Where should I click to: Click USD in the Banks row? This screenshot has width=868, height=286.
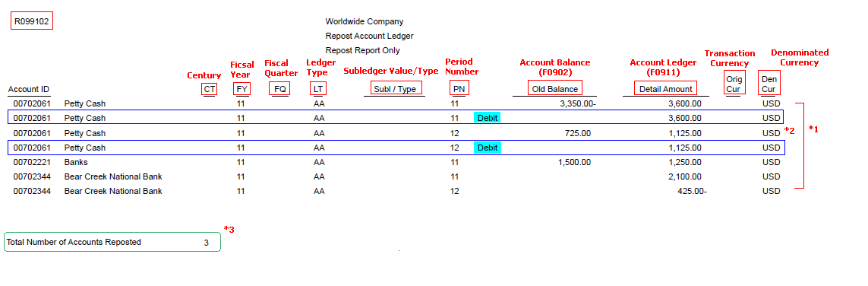click(x=771, y=163)
